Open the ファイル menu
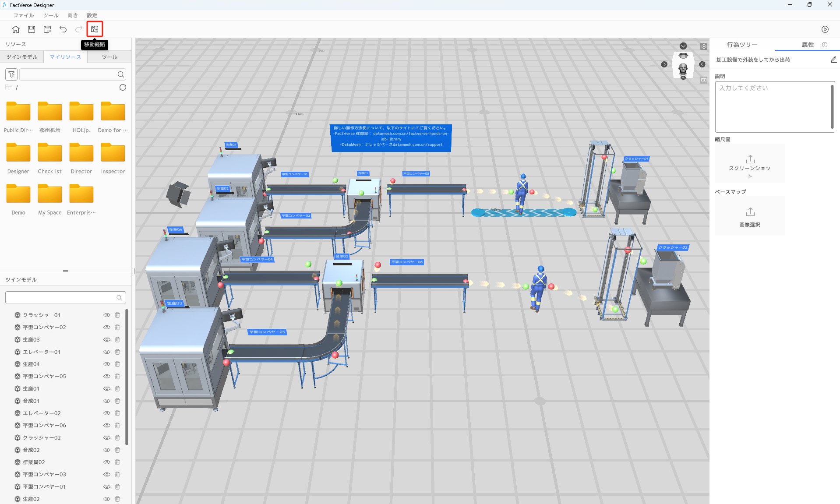Screen dimensions: 840x504 click(24, 15)
